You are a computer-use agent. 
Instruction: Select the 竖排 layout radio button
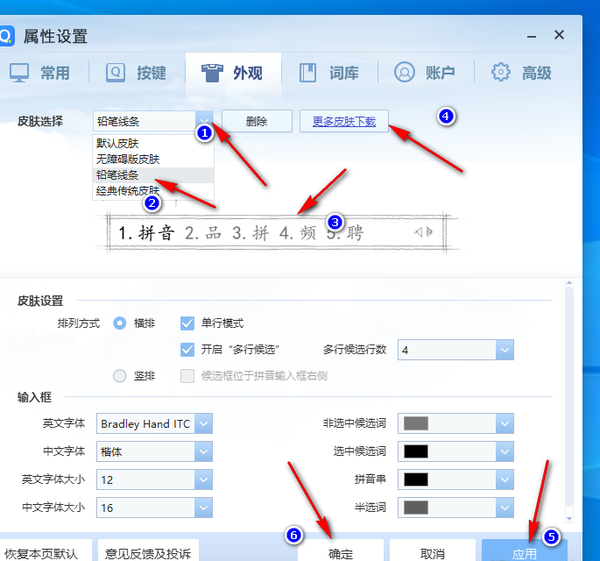click(x=121, y=376)
